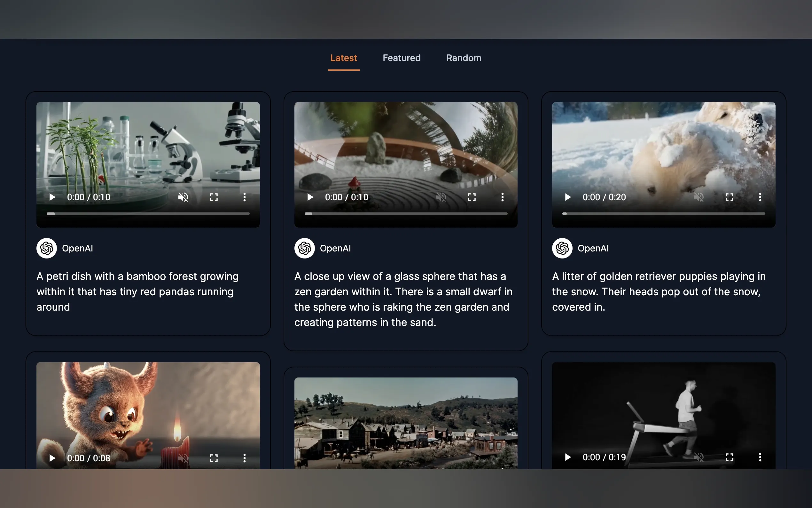Image resolution: width=812 pixels, height=508 pixels.
Task: Unmute the petri dish bamboo video
Action: point(183,197)
